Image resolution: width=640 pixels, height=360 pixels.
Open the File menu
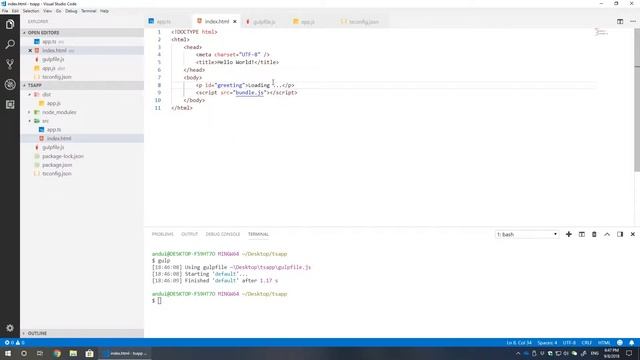pyautogui.click(x=5, y=11)
